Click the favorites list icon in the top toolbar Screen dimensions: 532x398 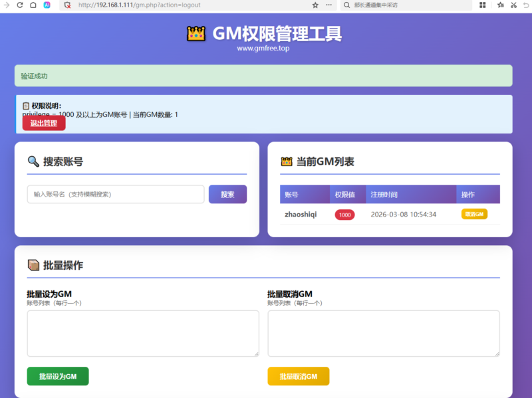point(501,5)
